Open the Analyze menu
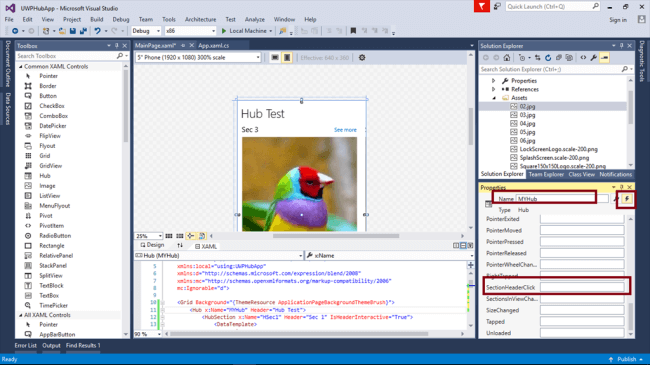Image resolution: width=650 pixels, height=365 pixels. (255, 19)
